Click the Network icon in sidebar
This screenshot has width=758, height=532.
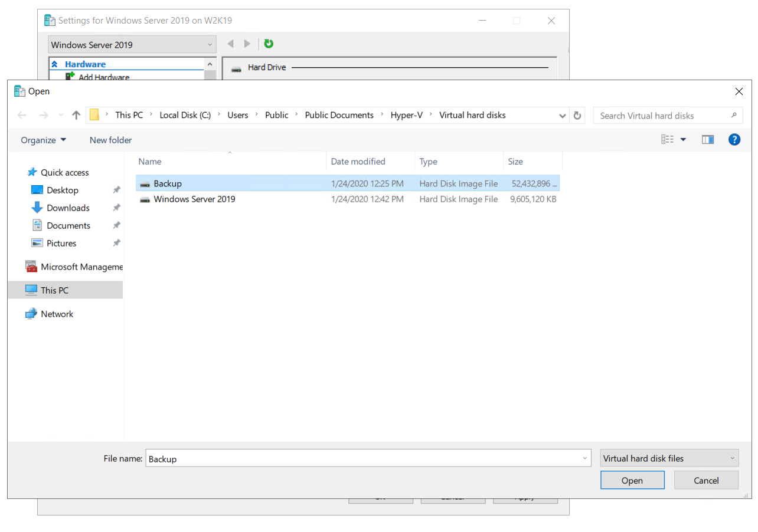tap(31, 314)
